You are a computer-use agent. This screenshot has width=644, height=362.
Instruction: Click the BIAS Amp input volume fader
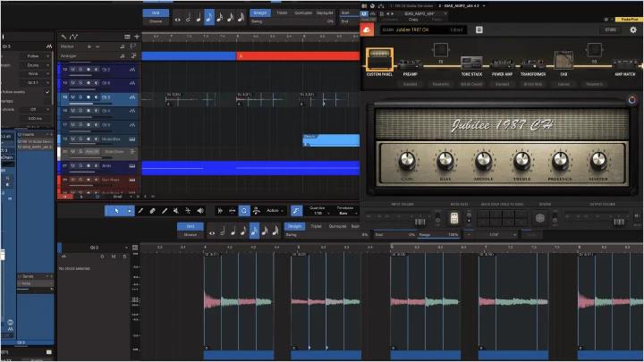419,222
